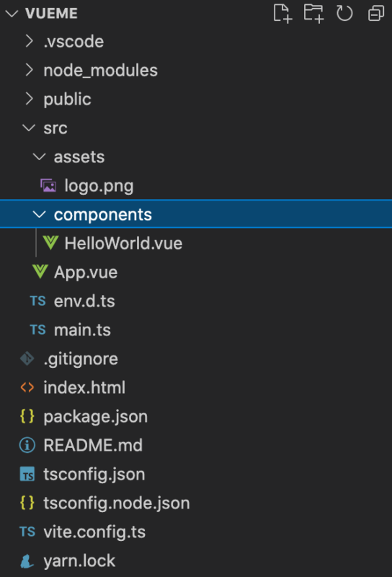The width and height of the screenshot is (392, 577).
Task: Collapse the VUEME project section
Action: pos(12,14)
